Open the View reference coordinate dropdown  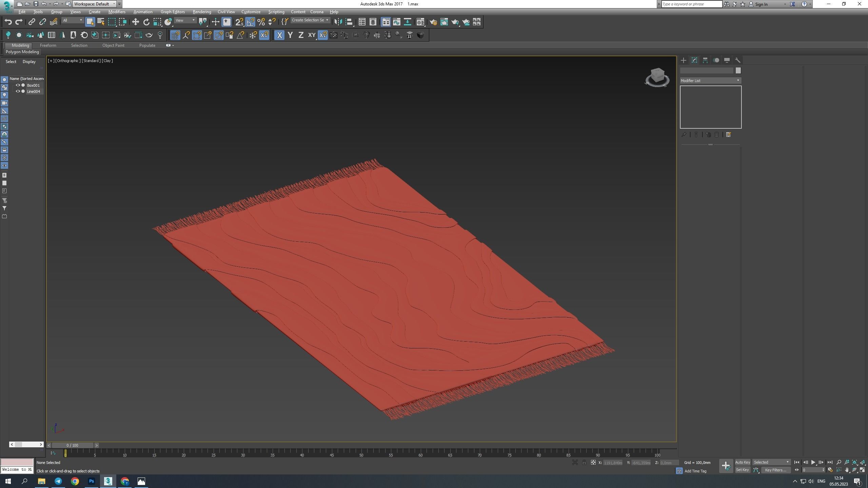185,20
